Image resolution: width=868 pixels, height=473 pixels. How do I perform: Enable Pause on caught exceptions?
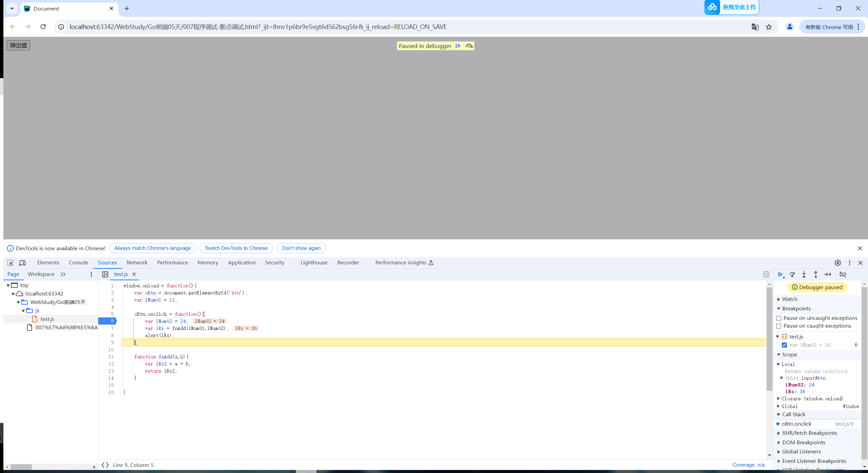779,326
